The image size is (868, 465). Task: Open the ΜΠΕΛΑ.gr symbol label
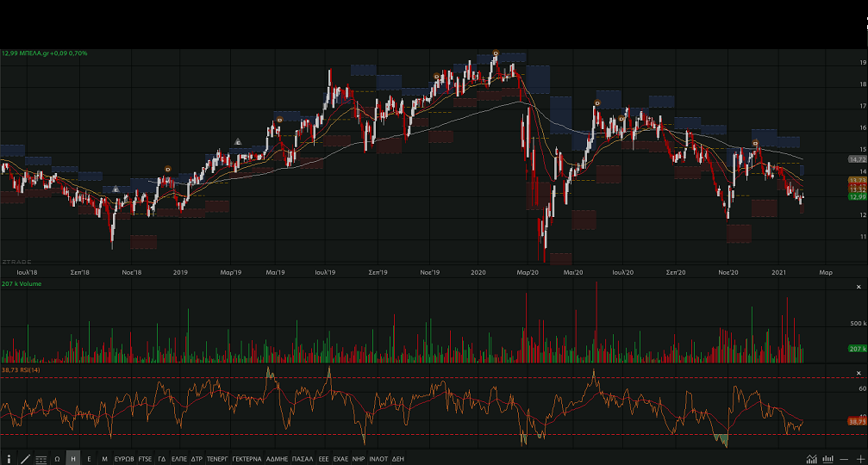(43, 53)
